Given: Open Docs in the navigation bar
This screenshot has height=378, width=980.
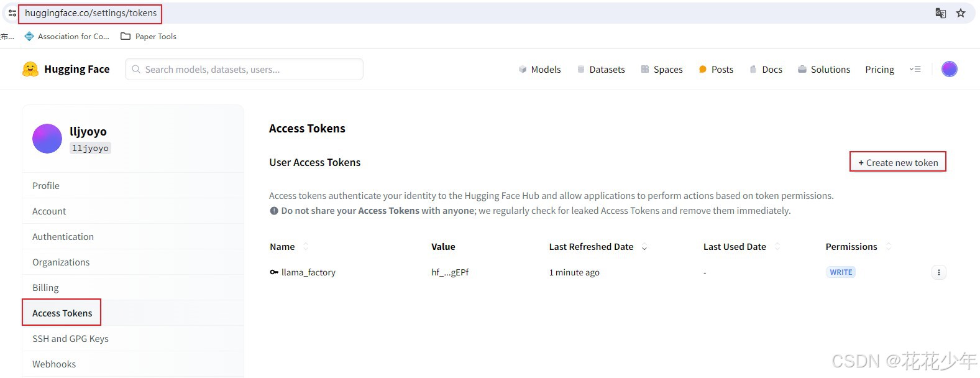Looking at the screenshot, I should (766, 70).
